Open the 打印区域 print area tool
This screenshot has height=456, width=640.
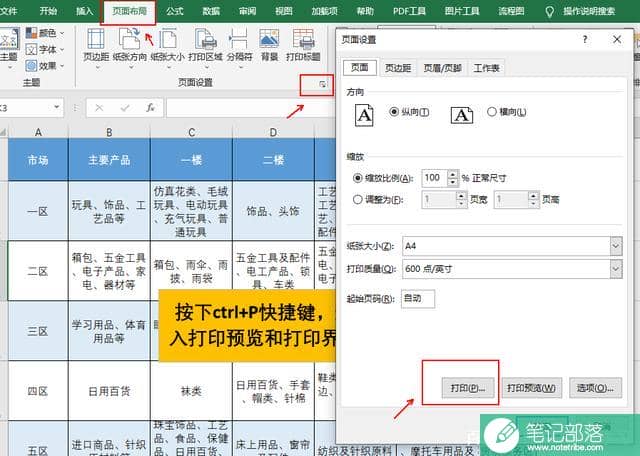pos(205,46)
